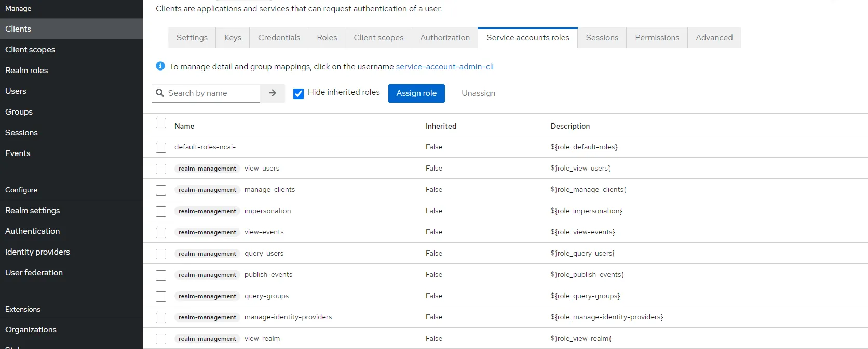Navigate to Realm roles in sidebar

click(x=26, y=71)
